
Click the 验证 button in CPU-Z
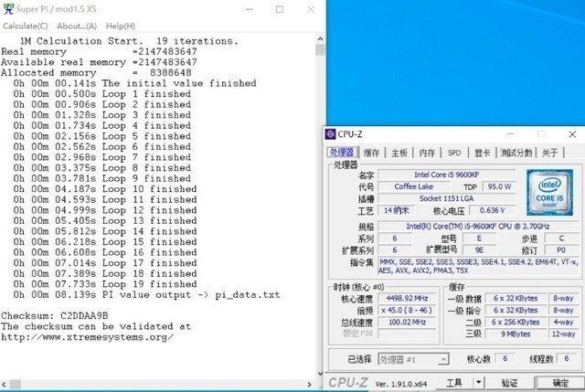coord(510,383)
